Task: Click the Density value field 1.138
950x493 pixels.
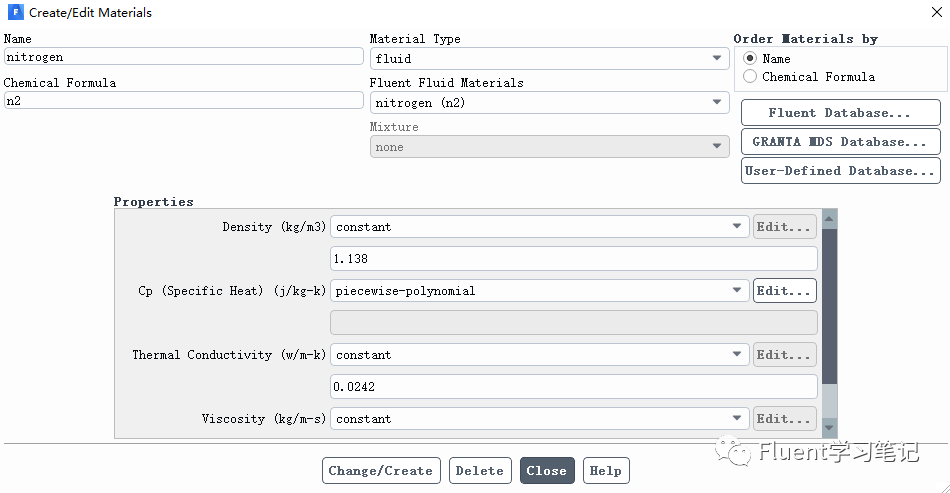Action: [573, 259]
